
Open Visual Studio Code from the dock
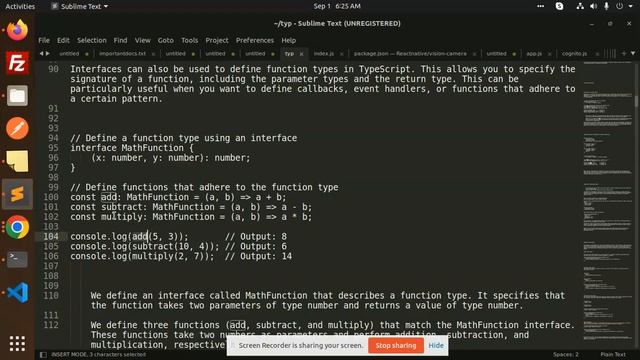pos(17,292)
